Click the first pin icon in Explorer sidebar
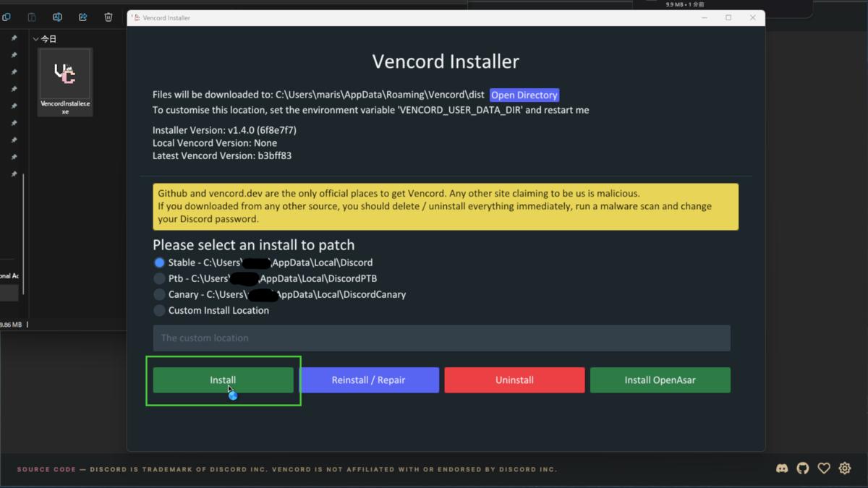The width and height of the screenshot is (868, 488). pyautogui.click(x=14, y=38)
